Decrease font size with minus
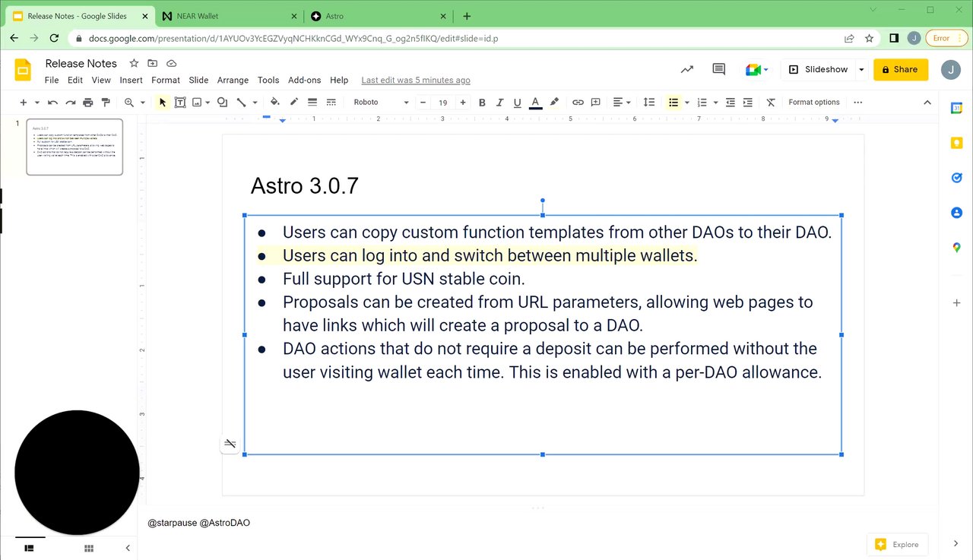The height and width of the screenshot is (560, 973). coord(423,102)
